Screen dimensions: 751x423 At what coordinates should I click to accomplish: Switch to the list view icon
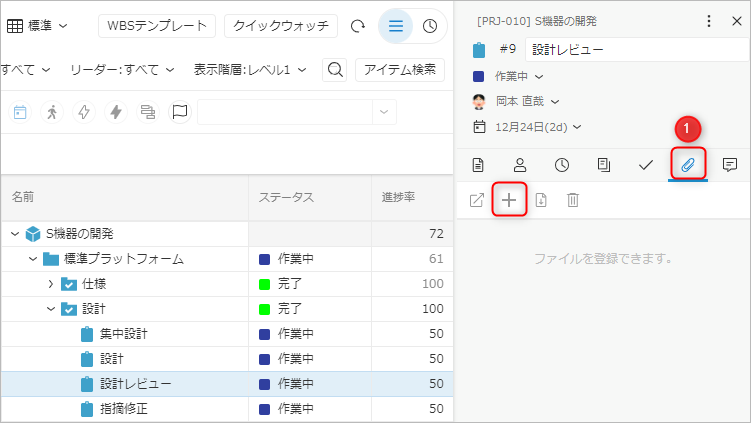click(x=396, y=26)
